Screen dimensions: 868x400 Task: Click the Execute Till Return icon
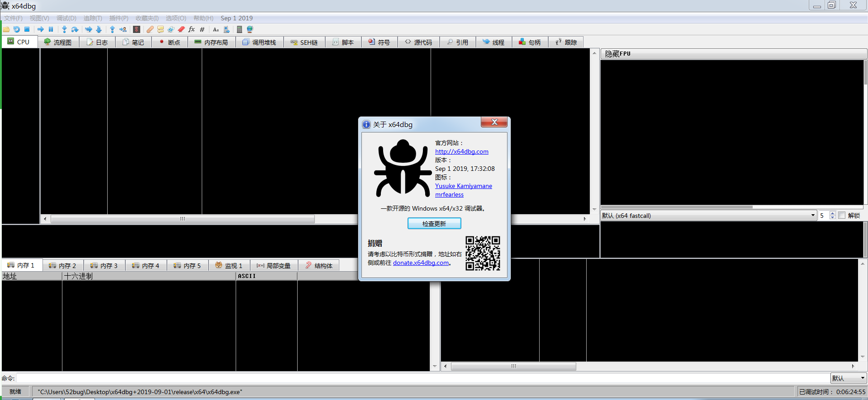tap(112, 29)
